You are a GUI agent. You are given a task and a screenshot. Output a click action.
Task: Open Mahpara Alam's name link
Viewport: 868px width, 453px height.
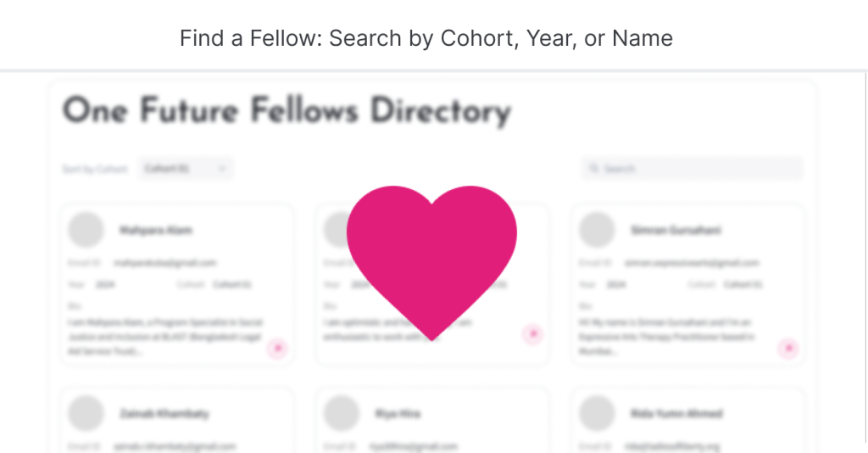point(155,230)
